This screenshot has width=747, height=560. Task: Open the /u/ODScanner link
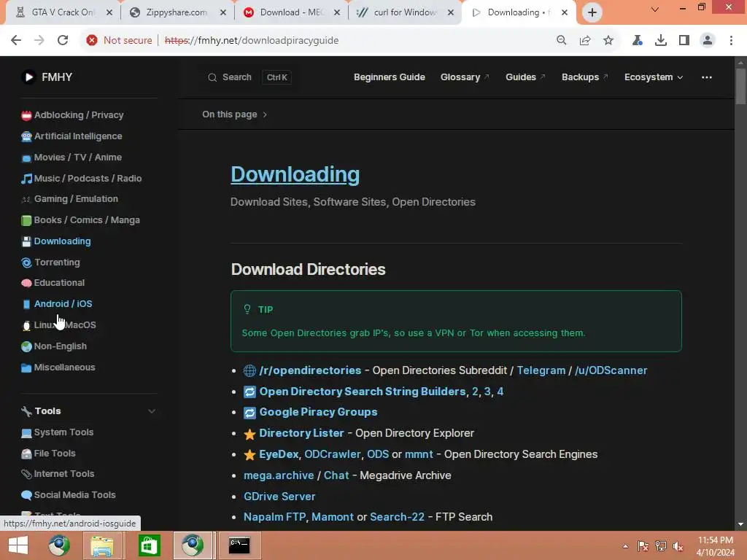click(611, 370)
